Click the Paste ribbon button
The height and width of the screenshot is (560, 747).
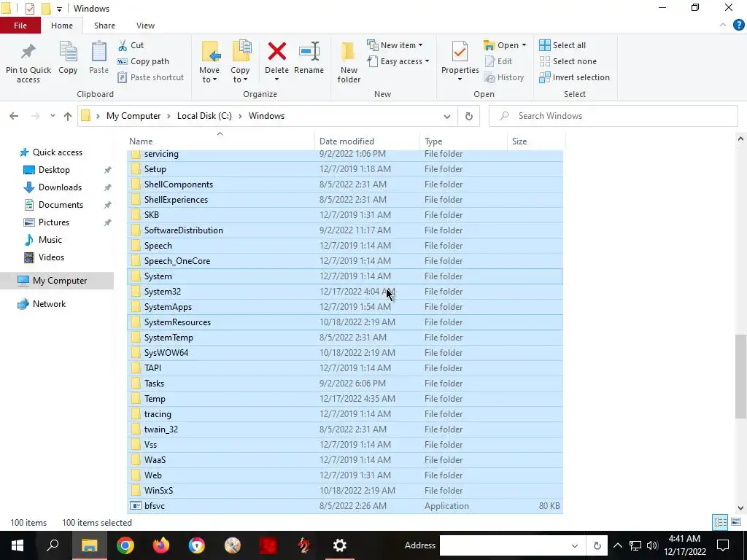point(98,58)
